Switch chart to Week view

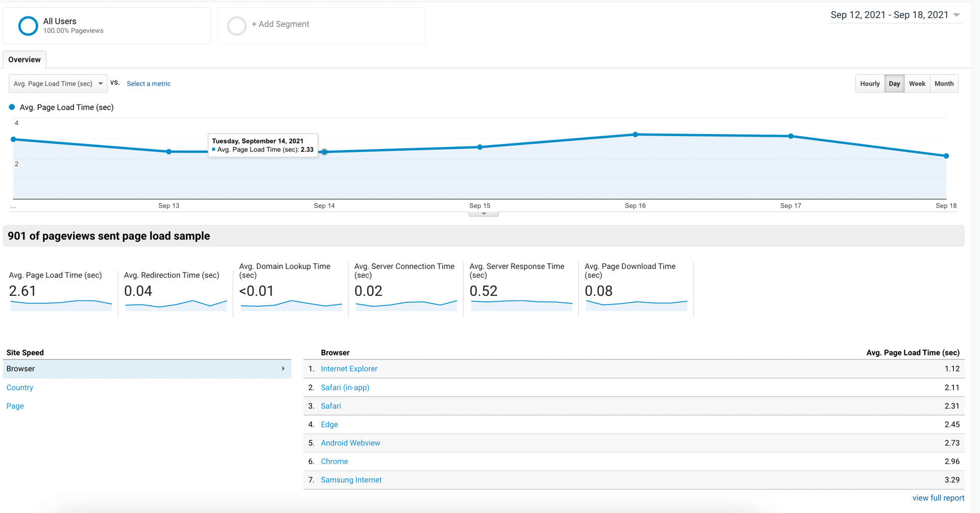tap(917, 84)
